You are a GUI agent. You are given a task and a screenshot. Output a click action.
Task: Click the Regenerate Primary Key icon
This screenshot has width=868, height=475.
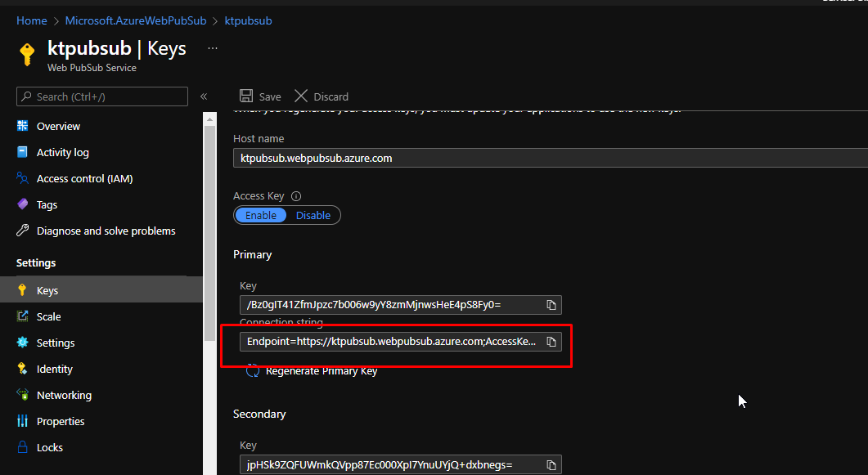pos(253,370)
